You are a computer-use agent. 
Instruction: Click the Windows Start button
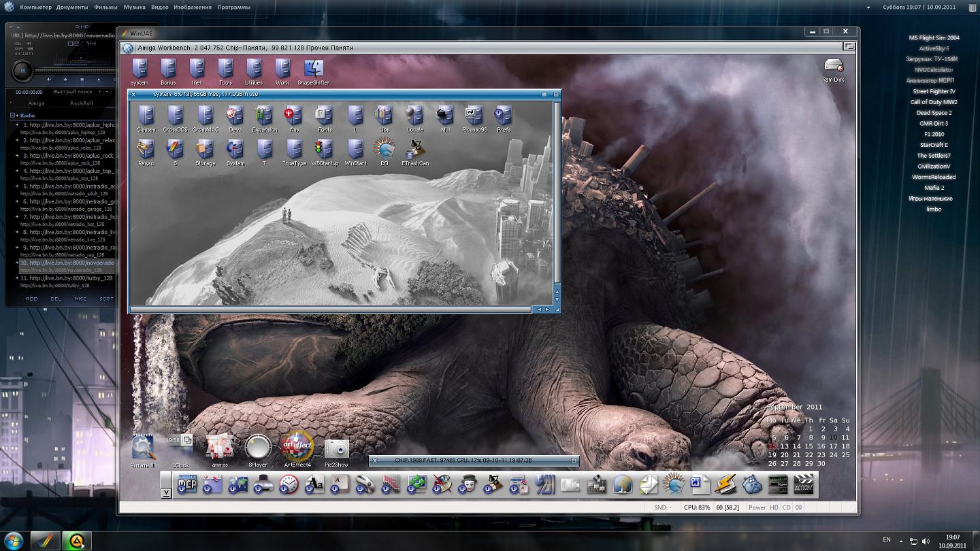point(13,541)
